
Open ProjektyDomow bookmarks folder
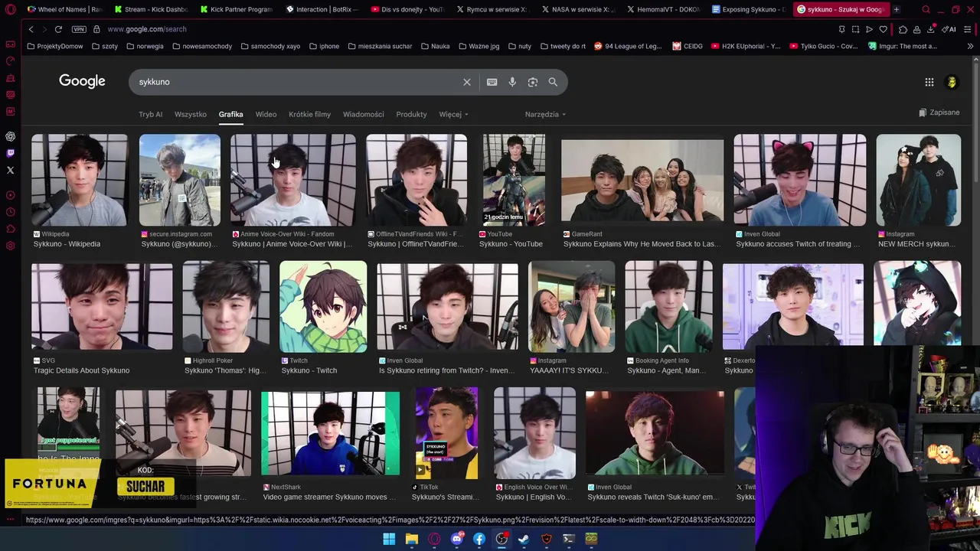[x=54, y=46]
